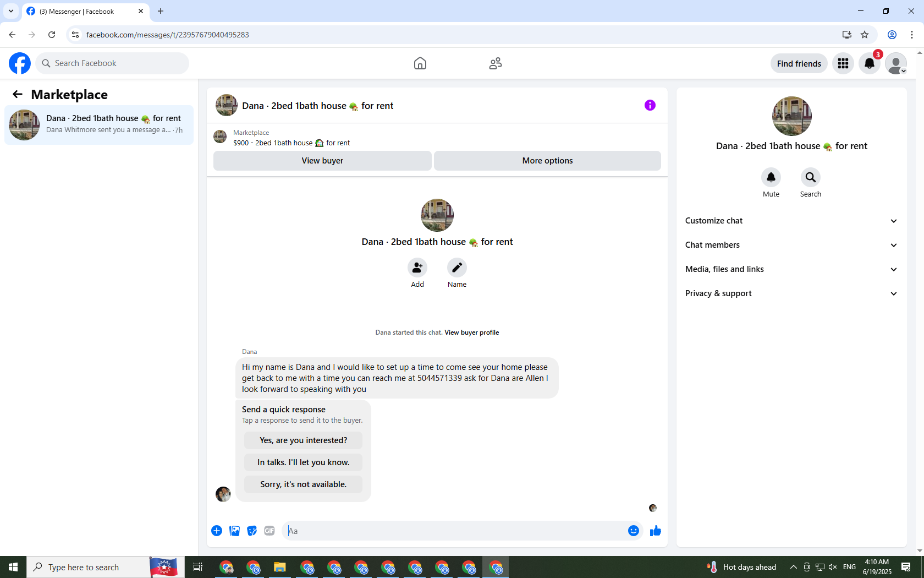924x578 pixels.
Task: Send quick reply 'In talks. I'll let you know.'
Action: pyautogui.click(x=304, y=462)
